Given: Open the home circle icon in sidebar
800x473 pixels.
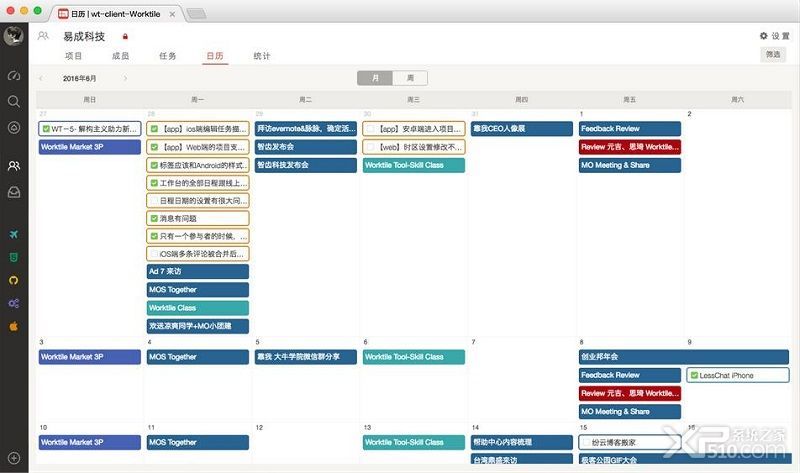Looking at the screenshot, I should point(14,127).
